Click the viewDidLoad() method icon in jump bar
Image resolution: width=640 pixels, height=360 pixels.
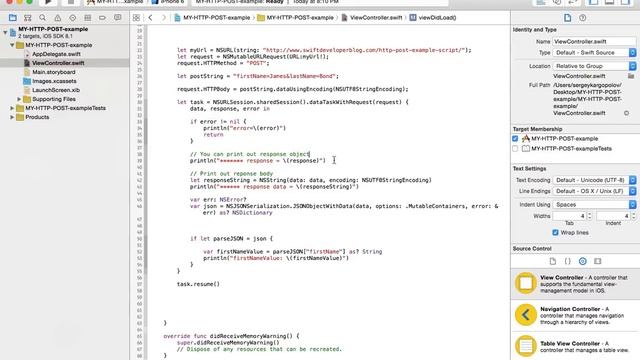tap(413, 18)
